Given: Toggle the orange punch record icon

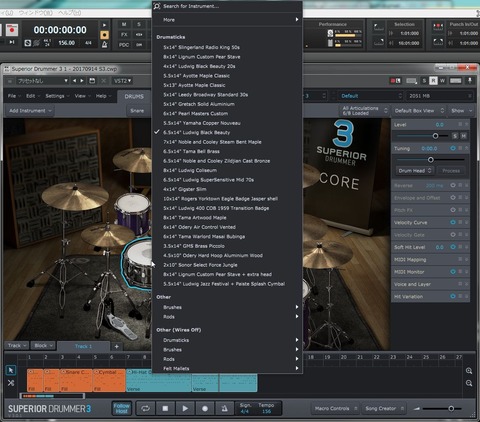Looking at the screenshot, I should click(x=105, y=35).
